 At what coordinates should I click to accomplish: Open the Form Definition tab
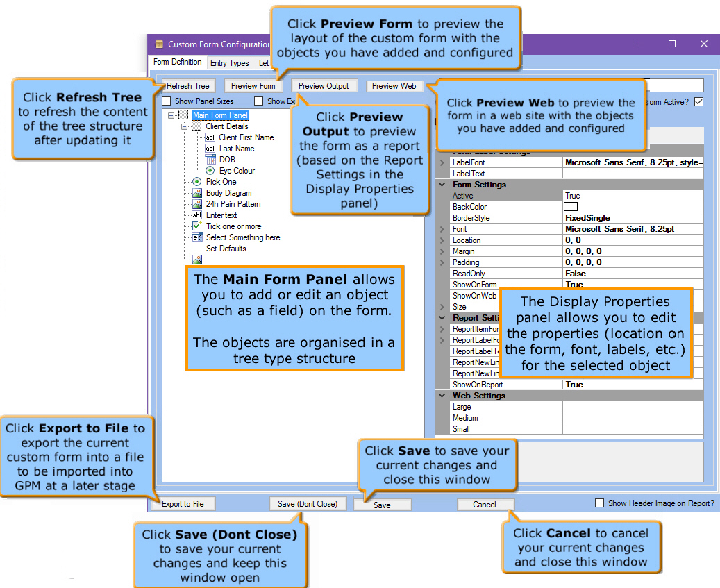click(178, 62)
